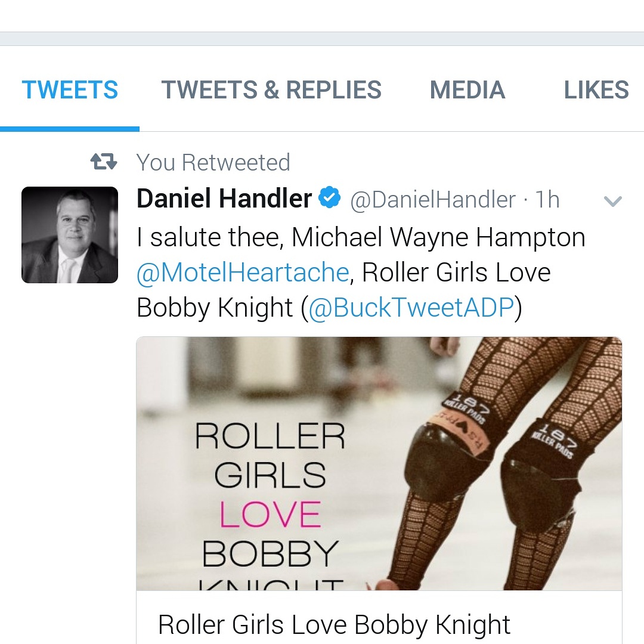The image size is (644, 644).
Task: Switch to the Tweets tab
Action: (x=70, y=90)
